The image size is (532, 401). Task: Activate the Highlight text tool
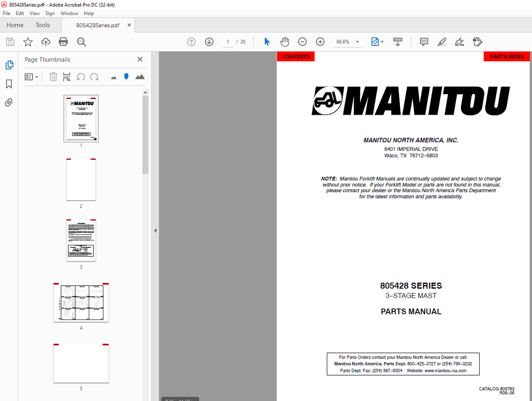click(441, 42)
